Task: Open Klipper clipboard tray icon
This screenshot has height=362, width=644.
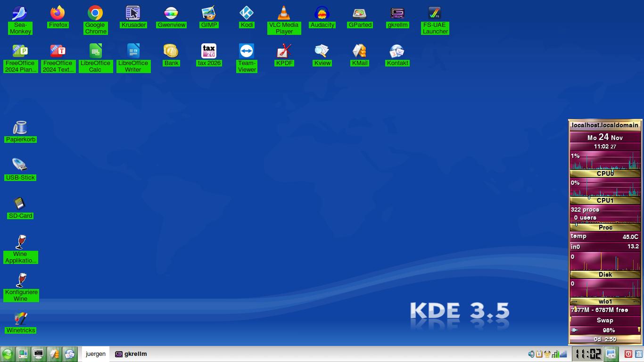Action: [x=539, y=354]
